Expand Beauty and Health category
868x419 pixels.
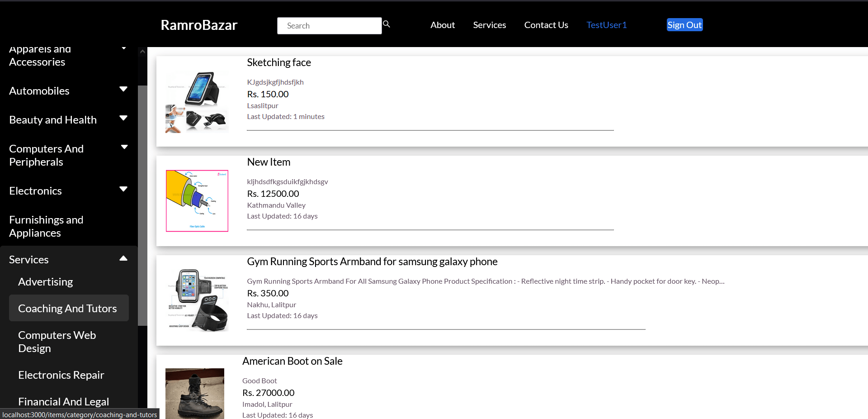[x=123, y=118]
